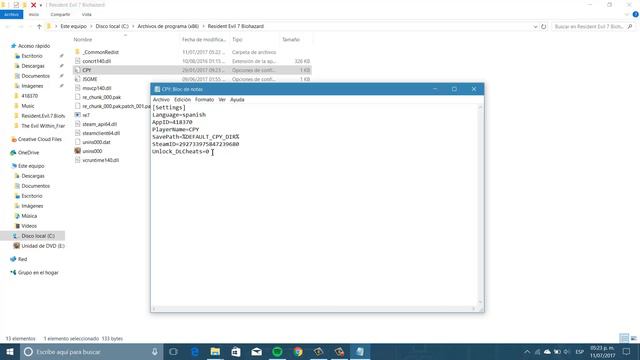Select the unins000.dat file
Screen dimensions: 640x360
coord(96,142)
